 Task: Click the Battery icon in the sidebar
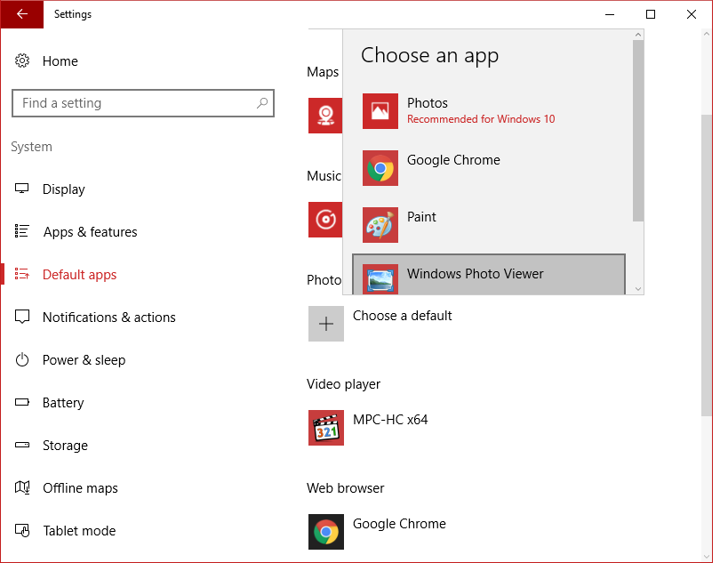pyautogui.click(x=22, y=402)
